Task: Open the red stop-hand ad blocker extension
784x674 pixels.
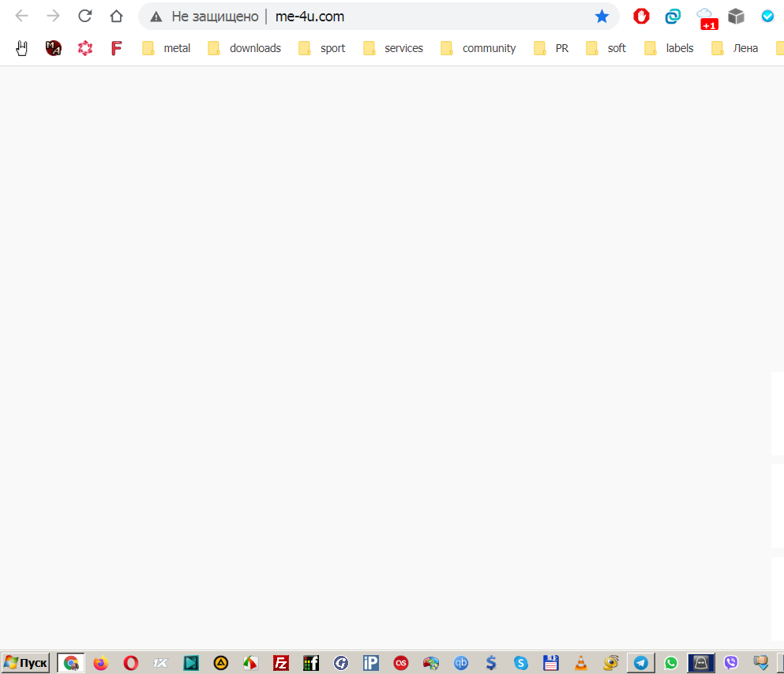Action: coord(641,17)
